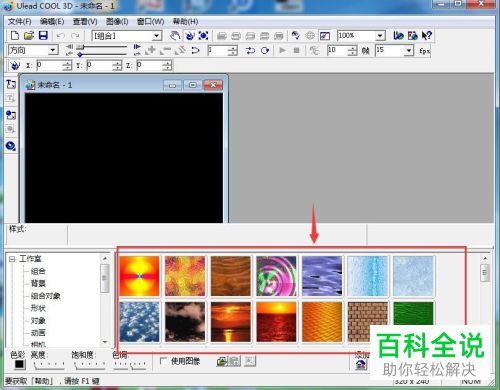Select 形状 in the studio tree
Viewport: 500px width, 390px height.
point(38,308)
